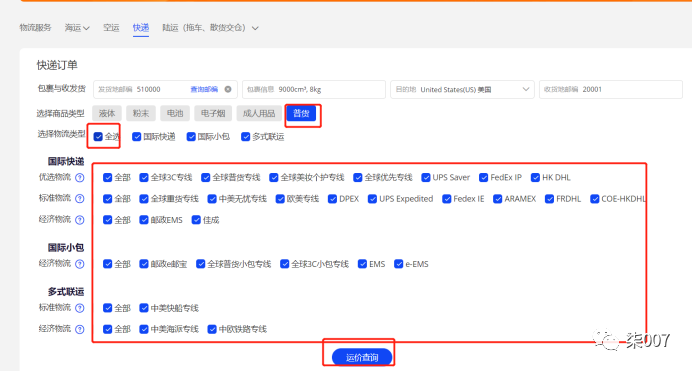Uncheck the FedEx IP checkbox
Screen dimensions: 692x371
tap(484, 177)
